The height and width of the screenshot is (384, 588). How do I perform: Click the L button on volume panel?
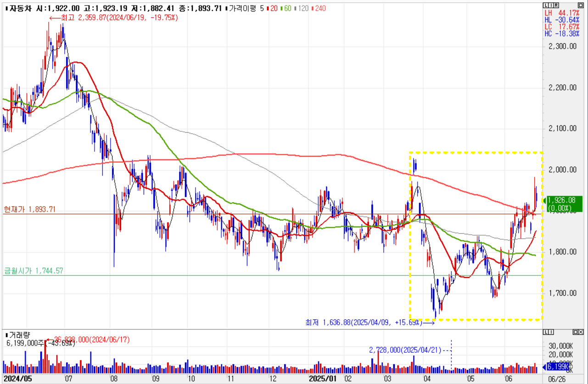545,332
